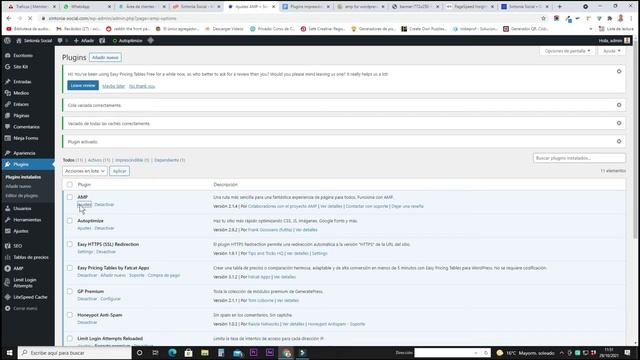The width and height of the screenshot is (640, 360).
Task: Click the Tablas de precios icon in sidebar
Action: point(8,257)
